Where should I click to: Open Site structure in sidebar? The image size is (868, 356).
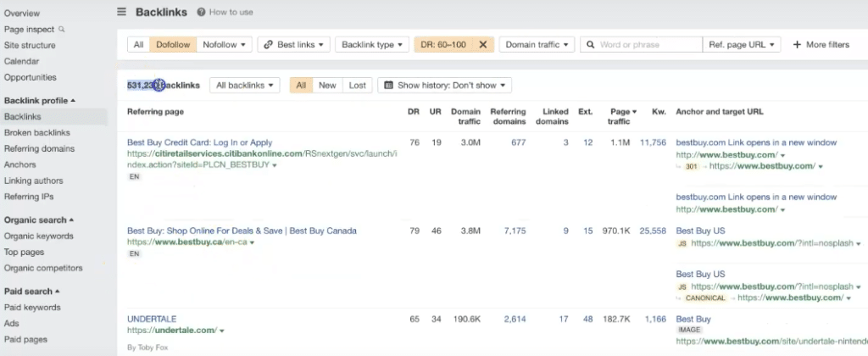click(x=30, y=46)
